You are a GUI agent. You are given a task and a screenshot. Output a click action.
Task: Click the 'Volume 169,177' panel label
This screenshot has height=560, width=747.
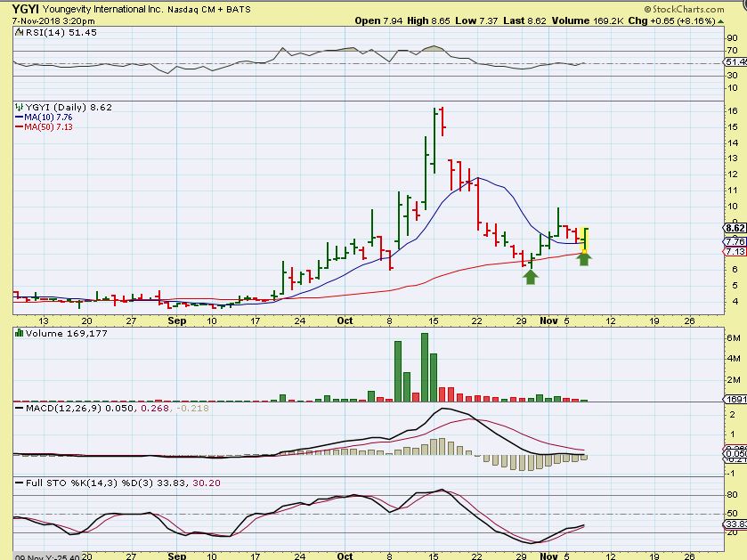pyautogui.click(x=66, y=333)
